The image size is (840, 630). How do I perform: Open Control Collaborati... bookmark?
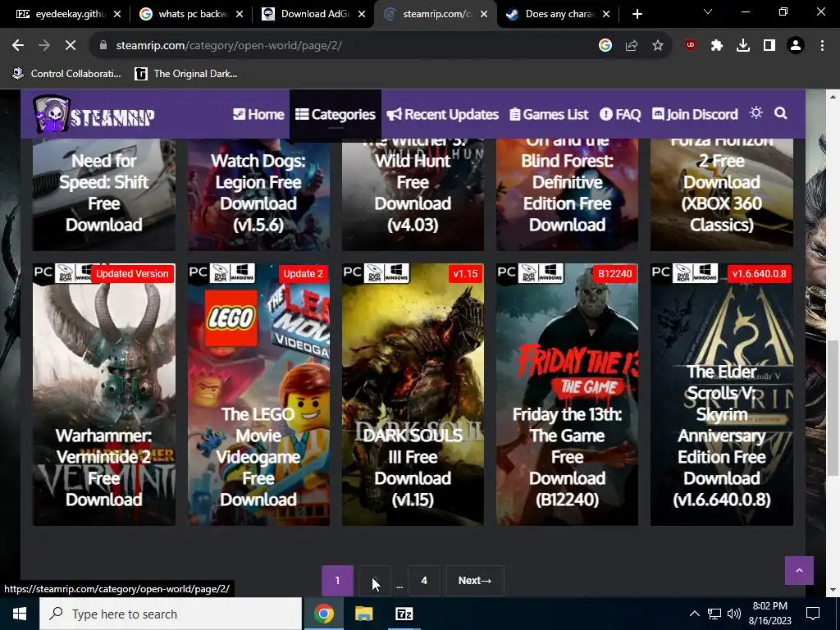[x=67, y=74]
